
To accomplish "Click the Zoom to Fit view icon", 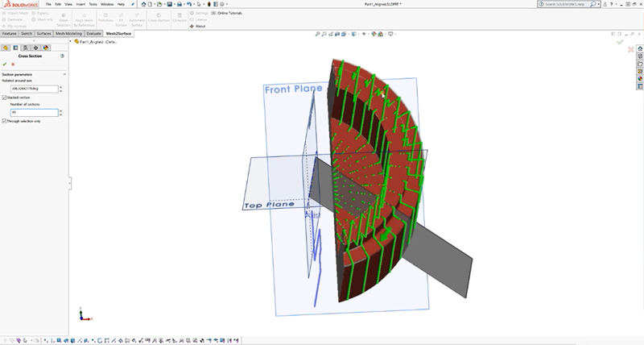I will (317, 34).
